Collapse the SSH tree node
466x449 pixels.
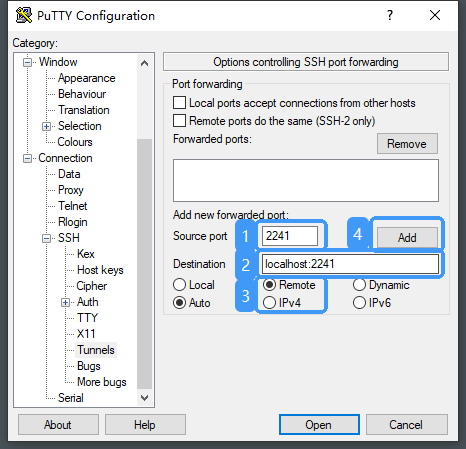[47, 238]
